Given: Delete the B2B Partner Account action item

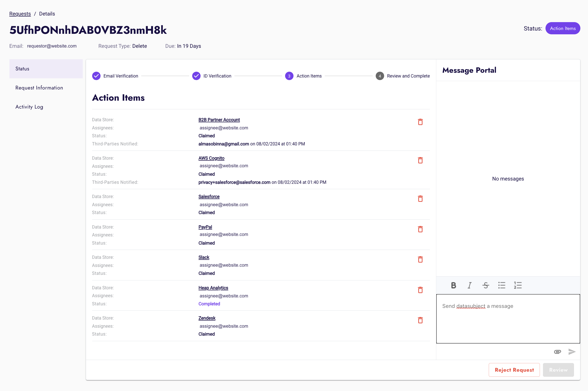Looking at the screenshot, I should click(x=420, y=122).
